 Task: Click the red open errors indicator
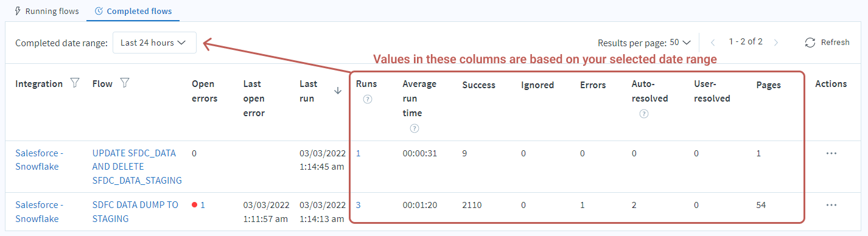pos(195,205)
